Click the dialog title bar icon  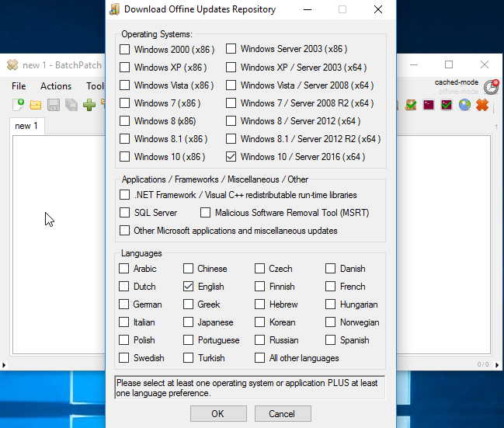[114, 9]
